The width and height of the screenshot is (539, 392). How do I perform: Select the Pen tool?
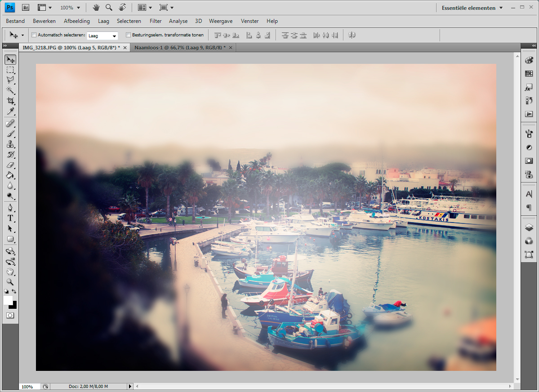tap(10, 208)
